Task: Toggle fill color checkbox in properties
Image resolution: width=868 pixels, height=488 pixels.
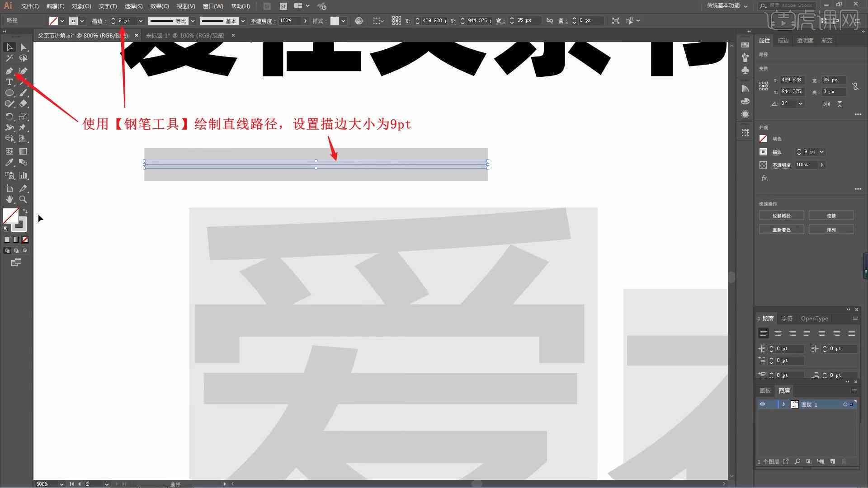Action: tap(764, 138)
